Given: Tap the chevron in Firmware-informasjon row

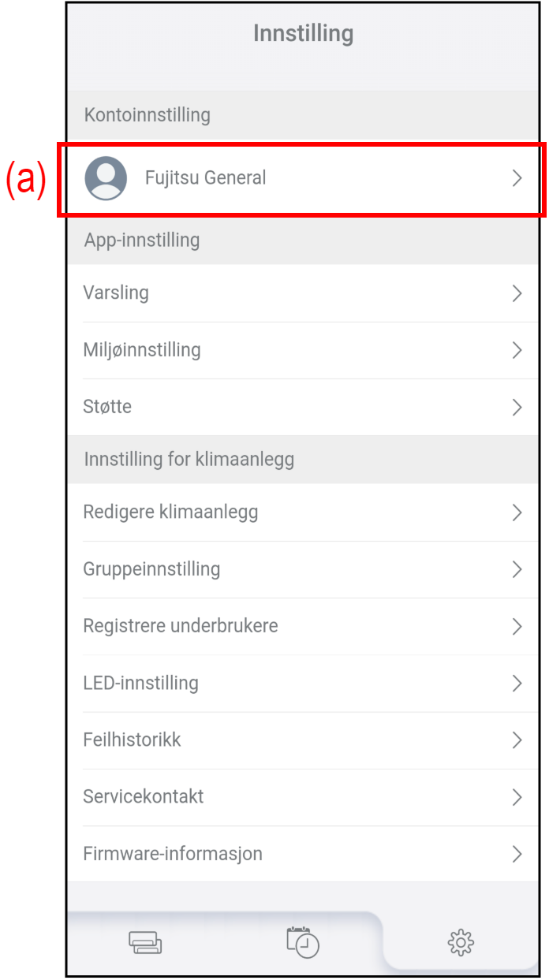Looking at the screenshot, I should pyautogui.click(x=517, y=854).
